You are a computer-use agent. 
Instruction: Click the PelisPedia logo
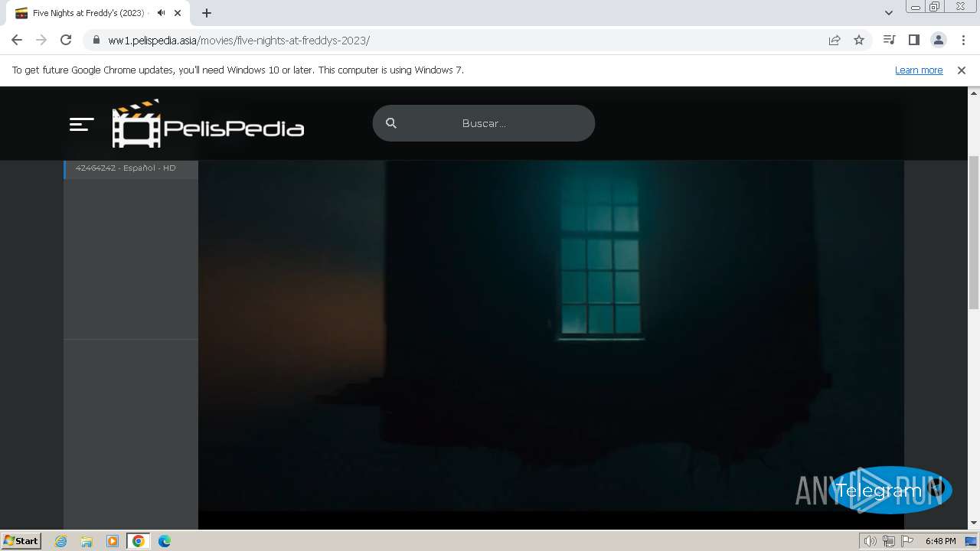pos(208,123)
